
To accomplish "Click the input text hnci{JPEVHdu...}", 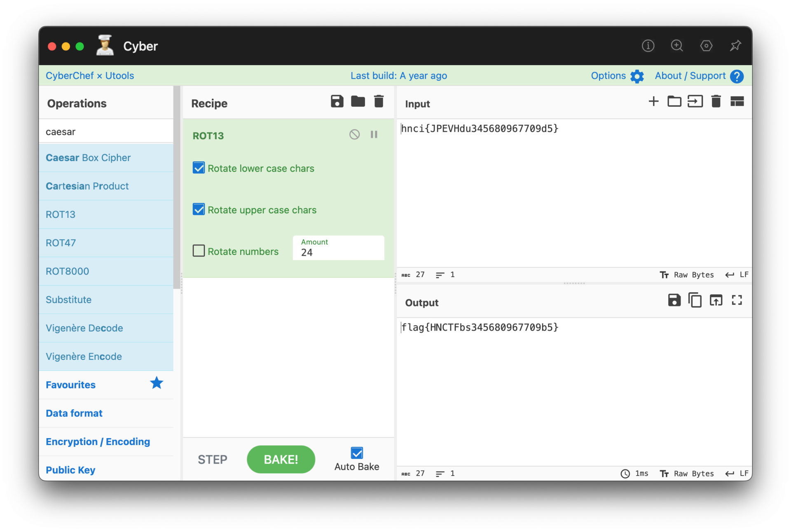I will [x=480, y=128].
